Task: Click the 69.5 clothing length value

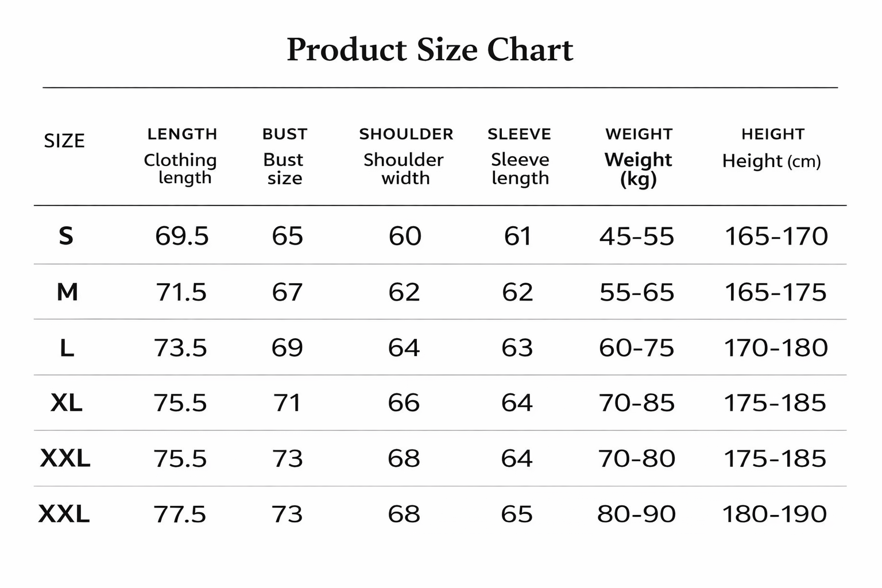Action: (x=182, y=236)
